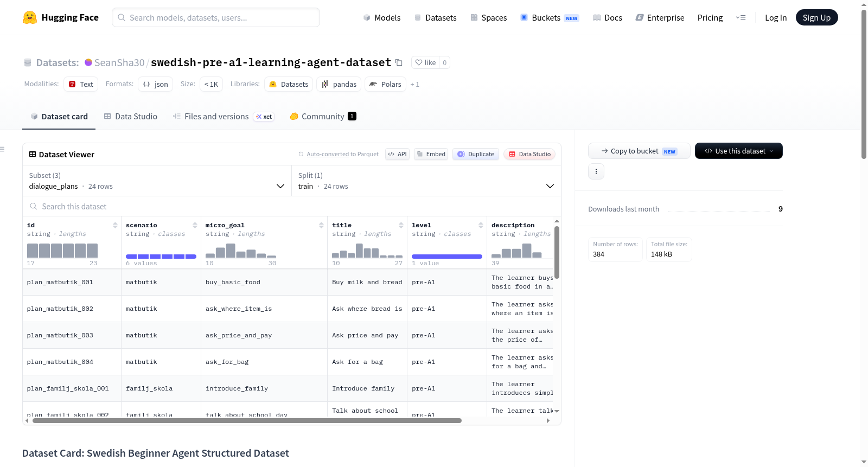Click the table vertical scrollbar thumb
The width and height of the screenshot is (868, 467).
[557, 252]
